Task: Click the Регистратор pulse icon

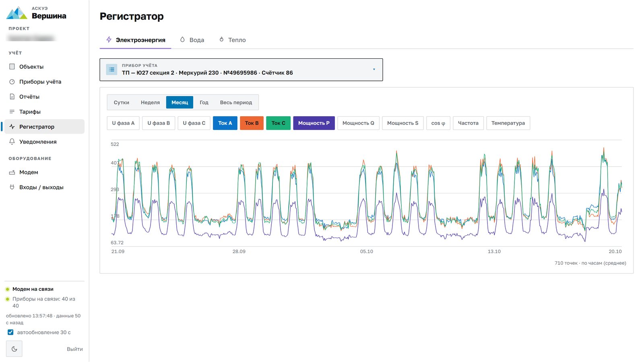Action: [12, 126]
